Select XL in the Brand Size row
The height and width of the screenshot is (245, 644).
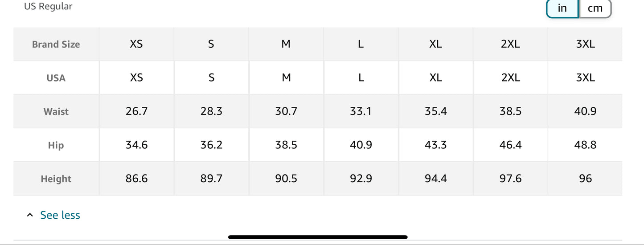[x=435, y=44]
